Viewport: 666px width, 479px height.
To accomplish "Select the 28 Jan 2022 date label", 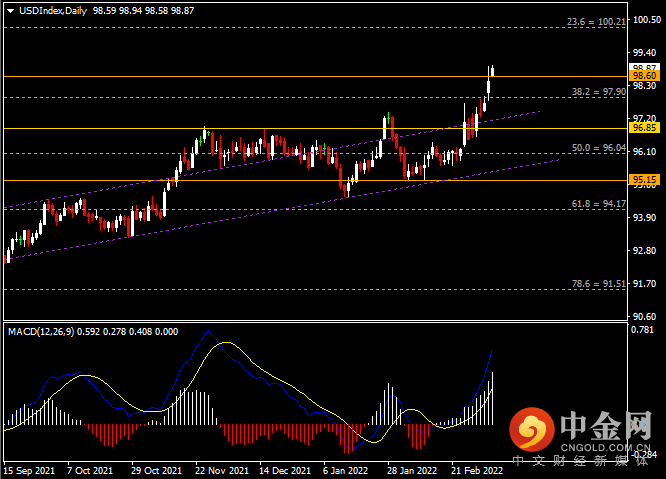I will (412, 471).
